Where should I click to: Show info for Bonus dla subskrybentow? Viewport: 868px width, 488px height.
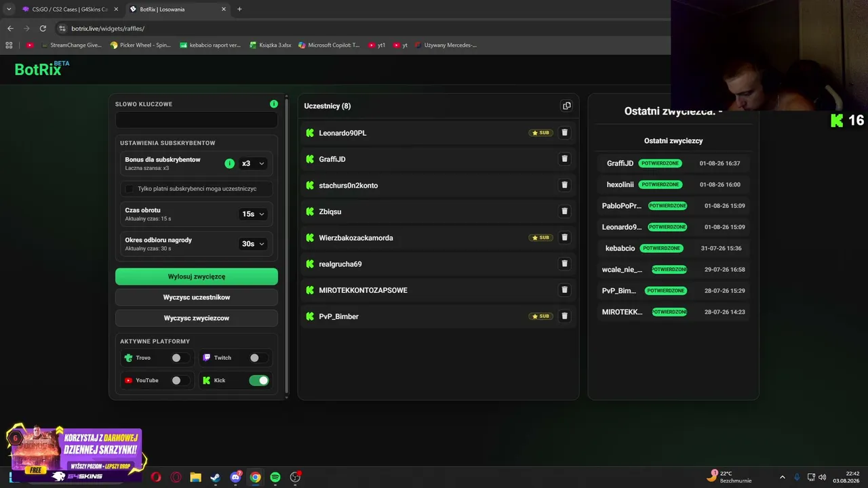[x=229, y=163]
